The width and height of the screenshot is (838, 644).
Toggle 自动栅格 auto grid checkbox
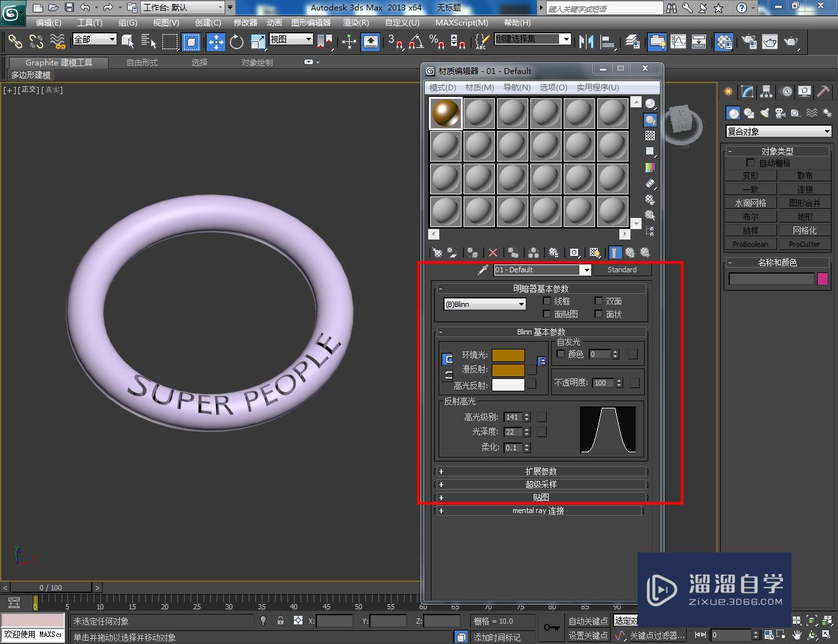pyautogui.click(x=751, y=162)
